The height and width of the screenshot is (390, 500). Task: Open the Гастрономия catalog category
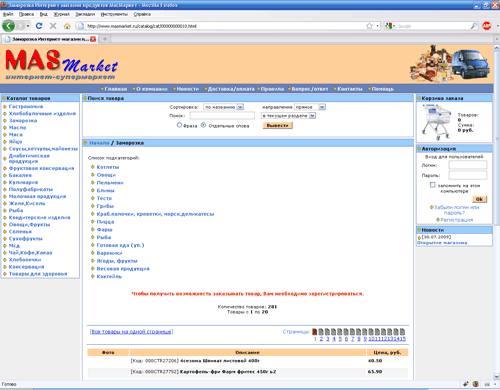pos(26,106)
